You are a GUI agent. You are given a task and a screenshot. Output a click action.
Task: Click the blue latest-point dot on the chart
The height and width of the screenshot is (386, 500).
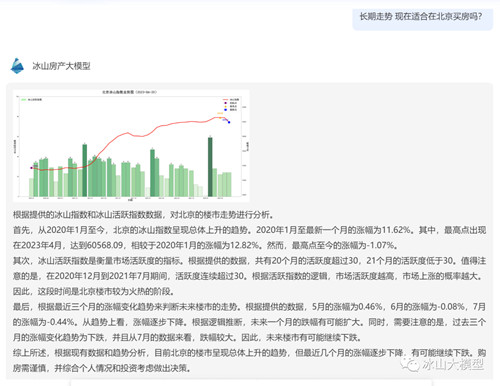229,122
